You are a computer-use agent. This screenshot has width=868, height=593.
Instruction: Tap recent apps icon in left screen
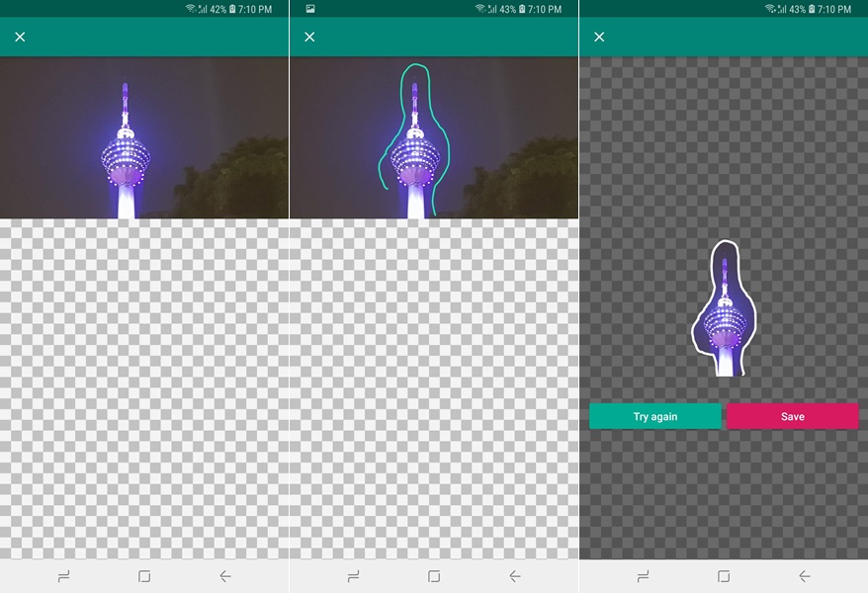pos(63,576)
